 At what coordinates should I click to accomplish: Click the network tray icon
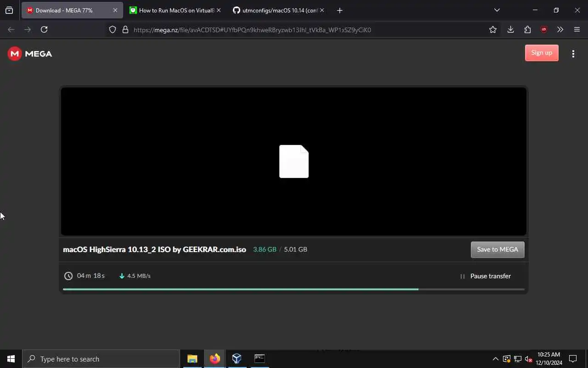(x=518, y=359)
